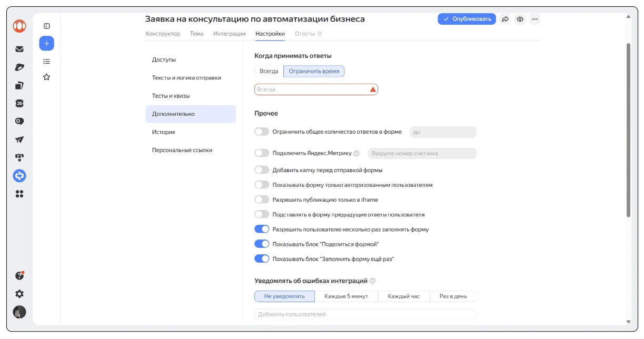Open the three-dot more options menu
This screenshot has width=644, height=339.
point(534,19)
